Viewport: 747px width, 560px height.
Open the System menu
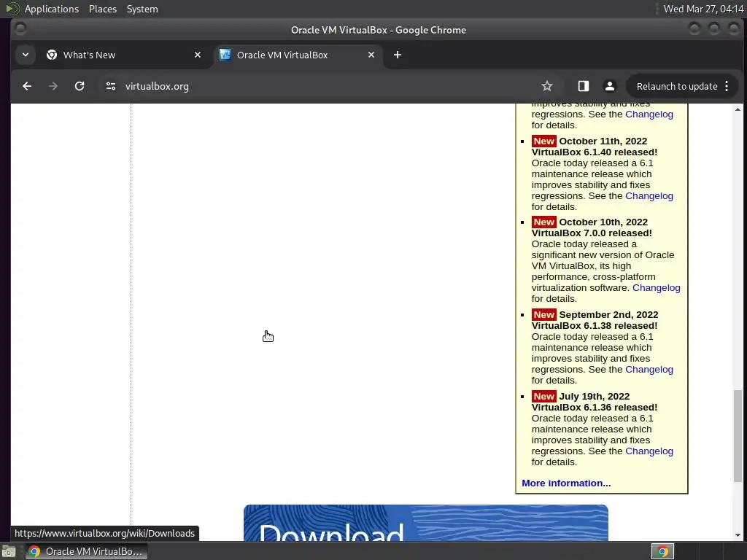point(142,9)
